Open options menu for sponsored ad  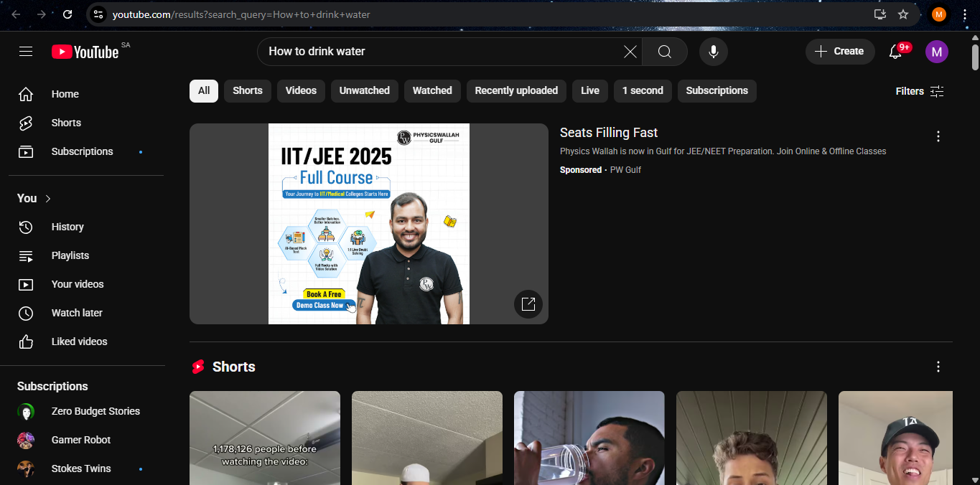(x=938, y=136)
